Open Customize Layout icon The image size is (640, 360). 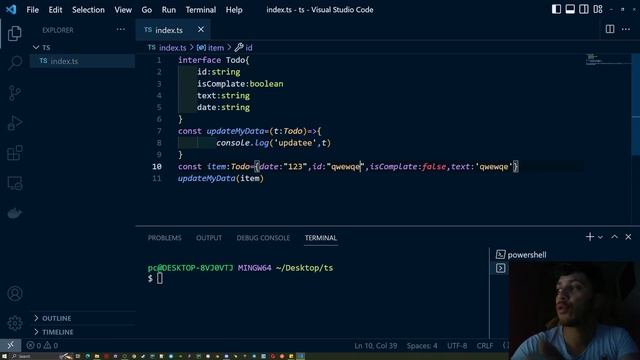pyautogui.click(x=598, y=9)
